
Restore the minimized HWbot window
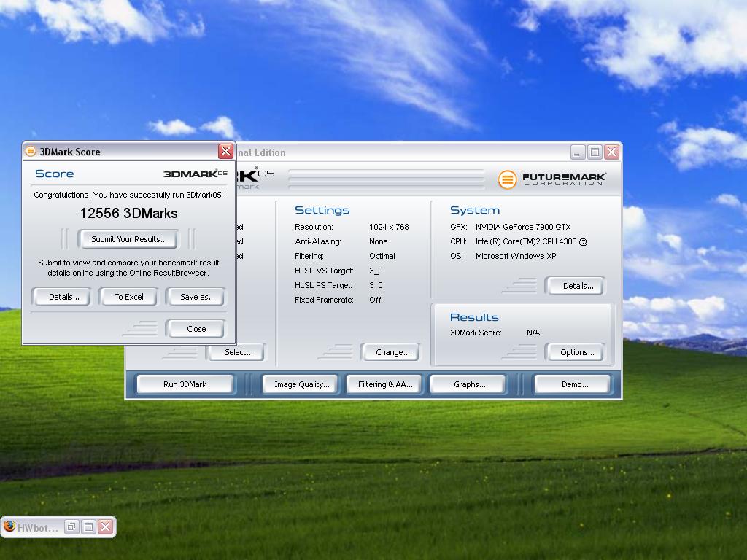point(71,526)
